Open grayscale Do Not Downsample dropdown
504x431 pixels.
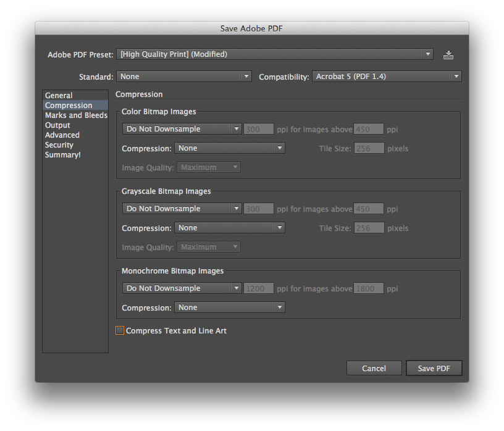(x=182, y=208)
